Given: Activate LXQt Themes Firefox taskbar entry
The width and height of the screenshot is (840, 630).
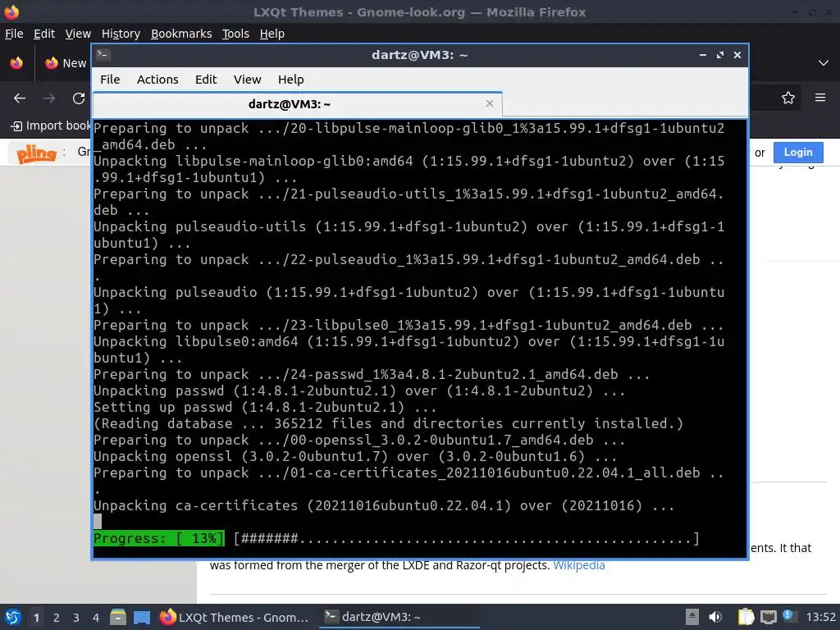Looking at the screenshot, I should point(235,617).
